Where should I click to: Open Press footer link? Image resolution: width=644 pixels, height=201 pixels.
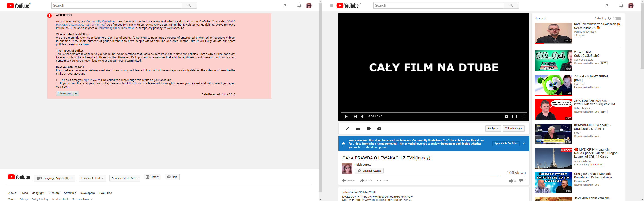click(x=24, y=193)
